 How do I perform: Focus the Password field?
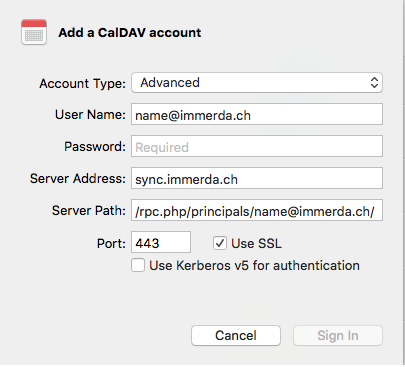click(x=257, y=146)
